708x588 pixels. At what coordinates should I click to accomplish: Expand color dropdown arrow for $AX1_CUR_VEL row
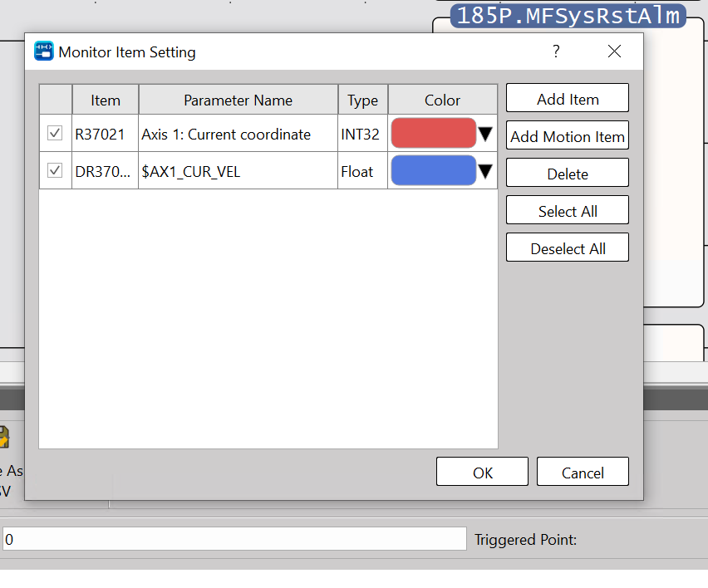(x=485, y=172)
